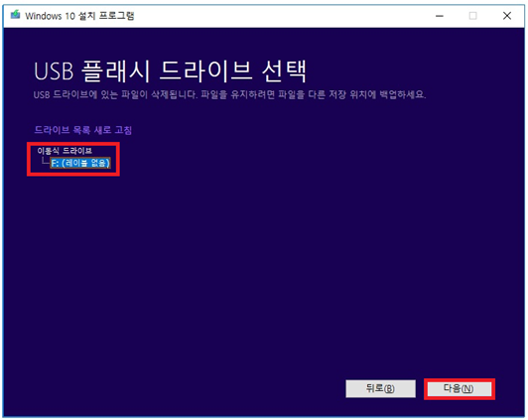Click the 백업하세요 text at subtitle end

(403, 94)
